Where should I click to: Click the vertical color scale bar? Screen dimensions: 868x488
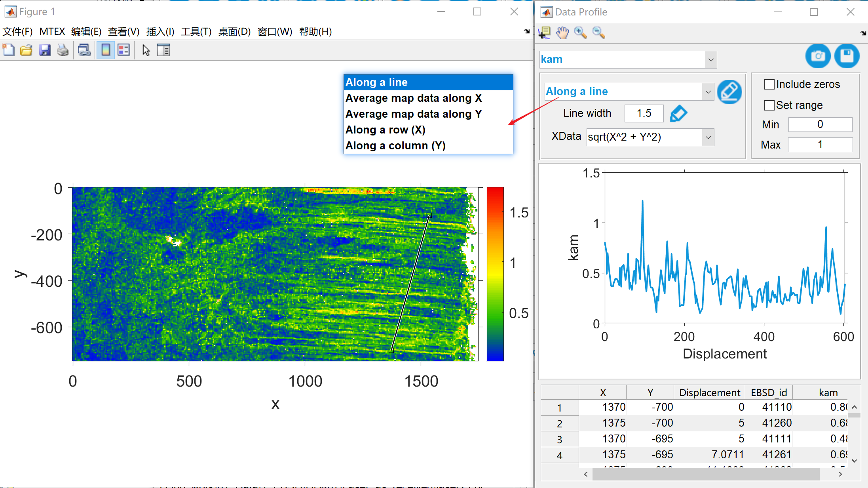click(495, 274)
